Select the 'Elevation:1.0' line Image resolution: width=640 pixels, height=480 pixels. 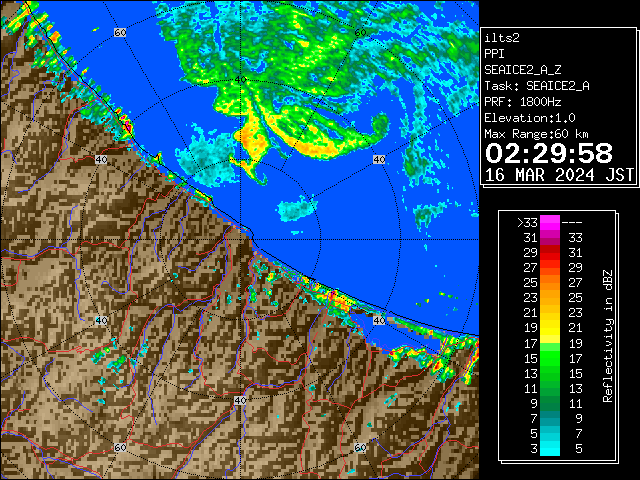(x=530, y=118)
